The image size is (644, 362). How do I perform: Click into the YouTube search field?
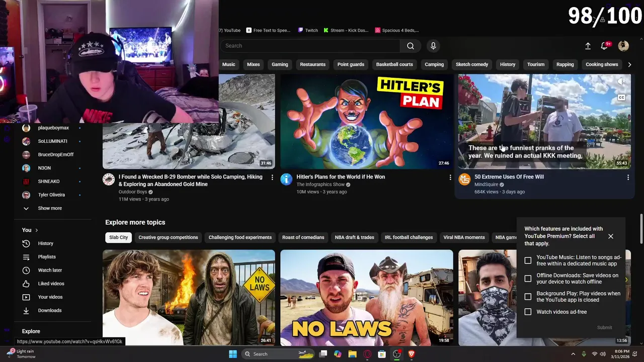(x=310, y=46)
